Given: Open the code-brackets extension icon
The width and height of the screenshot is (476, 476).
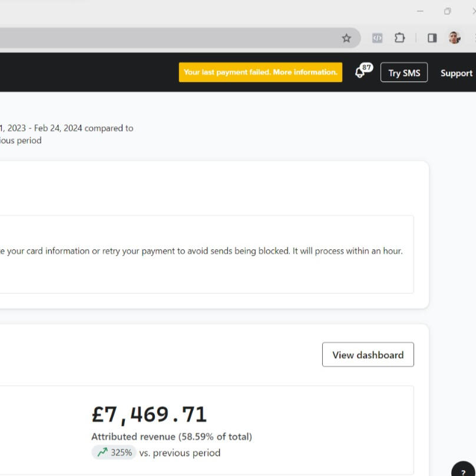Looking at the screenshot, I should click(x=377, y=38).
